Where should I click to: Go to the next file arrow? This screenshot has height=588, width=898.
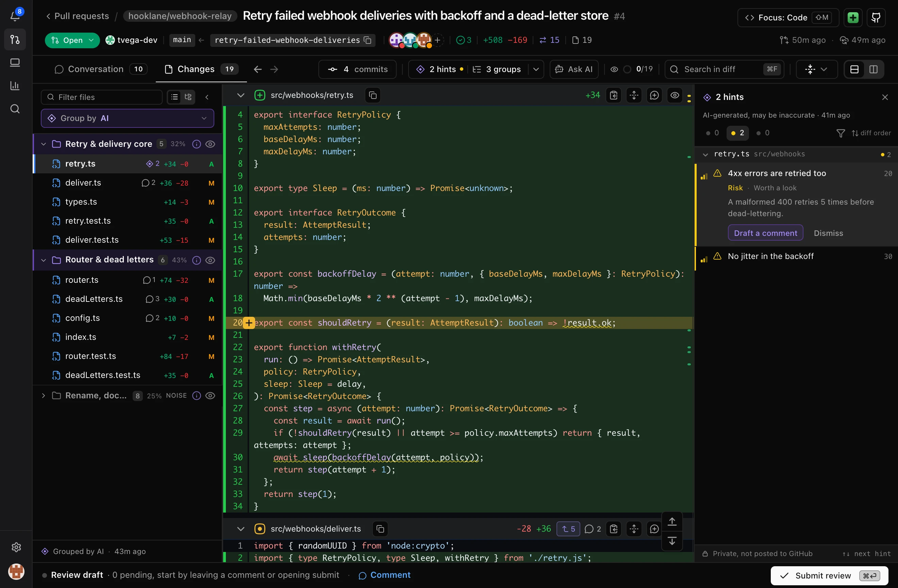click(x=274, y=69)
